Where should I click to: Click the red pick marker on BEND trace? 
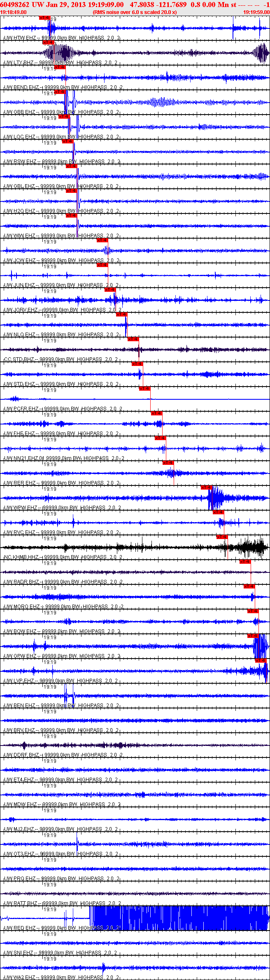click(x=60, y=67)
